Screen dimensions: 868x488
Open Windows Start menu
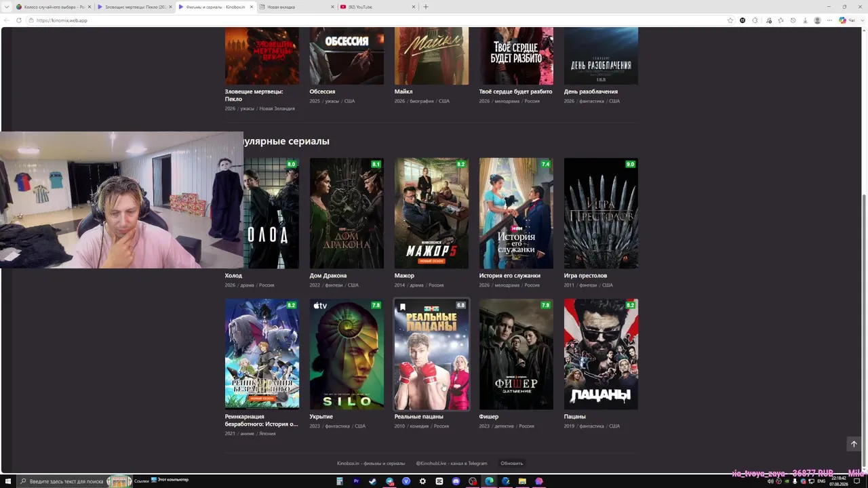point(8,481)
